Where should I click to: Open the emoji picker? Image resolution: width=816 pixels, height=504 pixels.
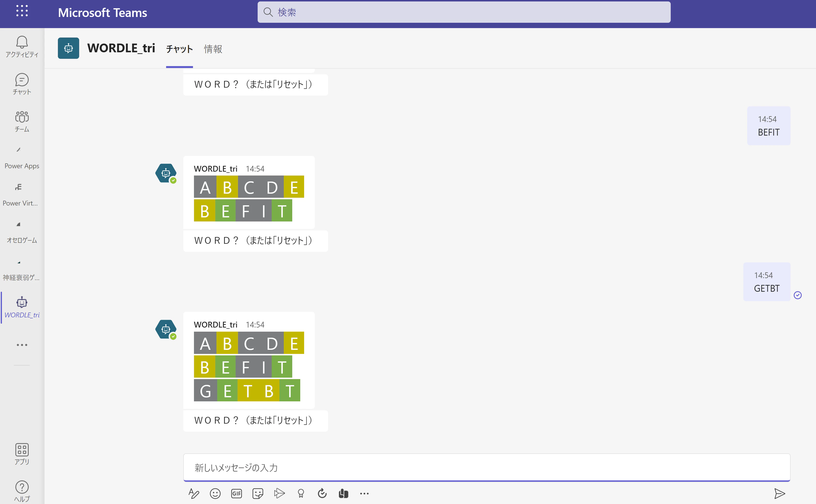215,493
